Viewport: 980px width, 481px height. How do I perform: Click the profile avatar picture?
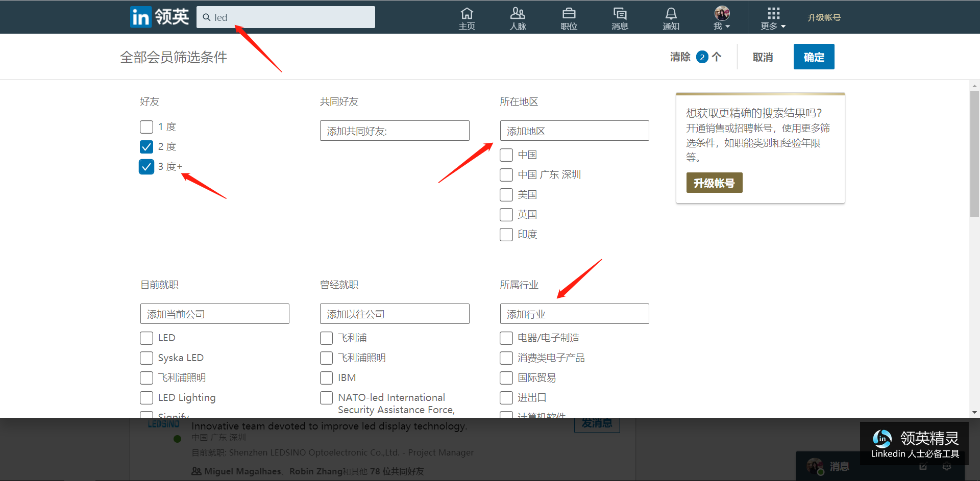722,13
